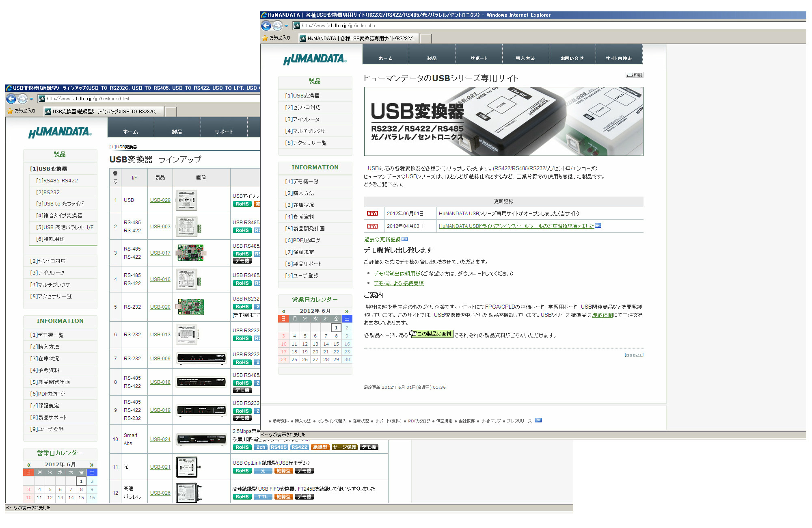Click TTL badge in USB-026 row

point(263,497)
